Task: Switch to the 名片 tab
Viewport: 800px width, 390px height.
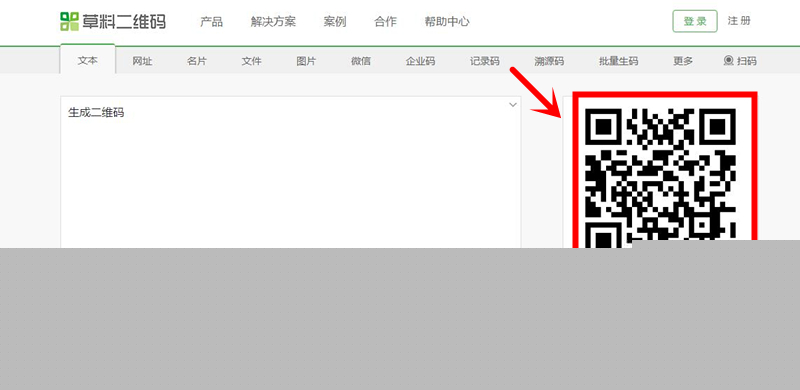Action: point(197,61)
